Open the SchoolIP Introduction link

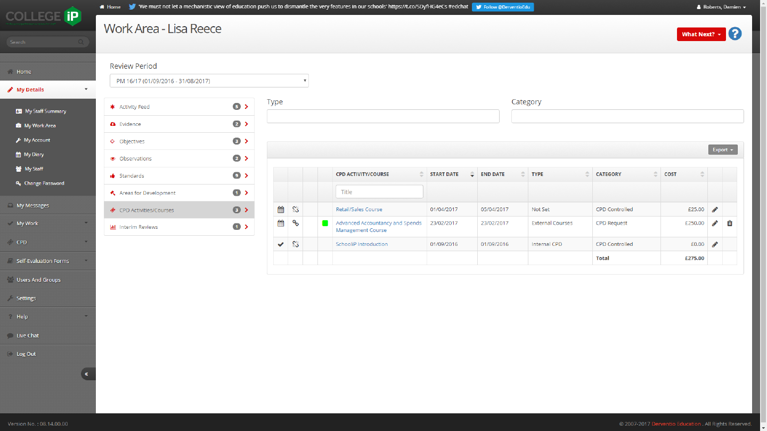361,244
